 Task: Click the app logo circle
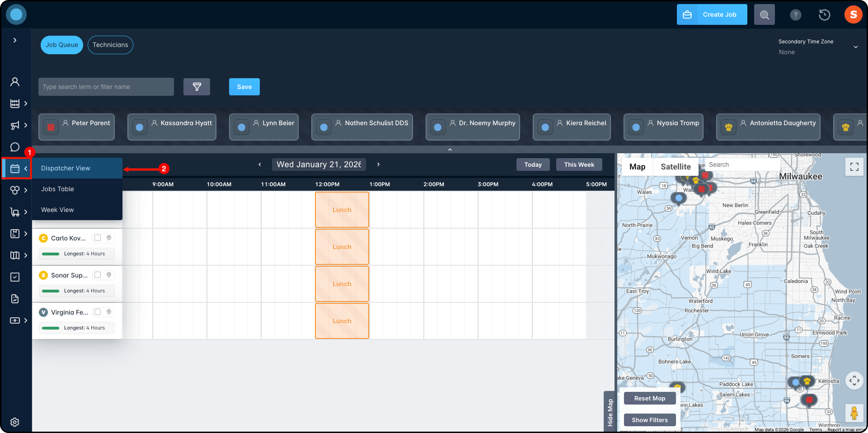[x=16, y=14]
